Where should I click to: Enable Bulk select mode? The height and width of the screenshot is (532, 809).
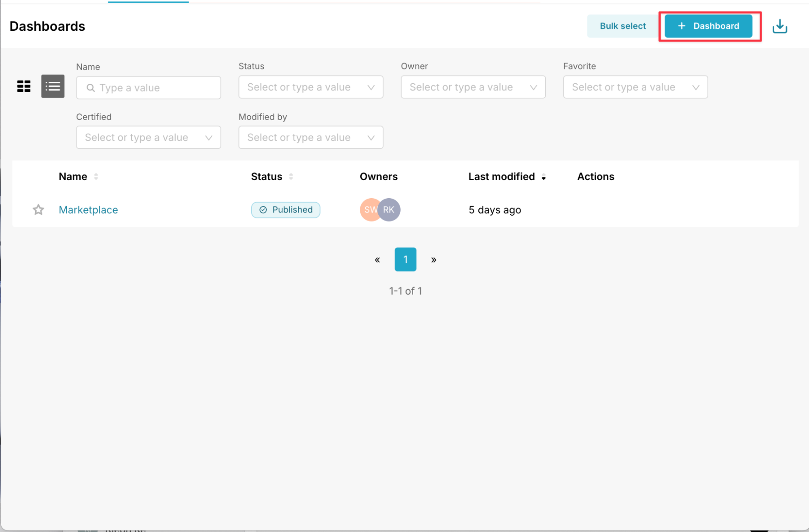point(622,25)
